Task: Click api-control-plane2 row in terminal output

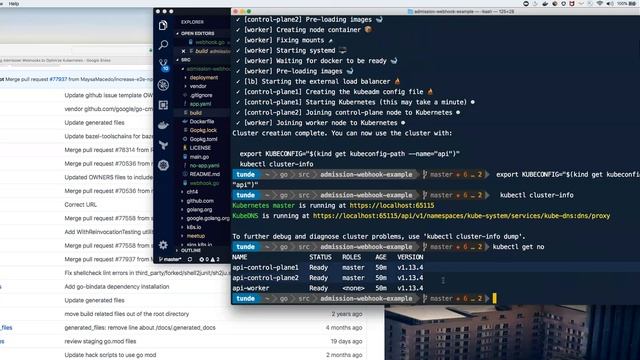Action: [x=327, y=278]
